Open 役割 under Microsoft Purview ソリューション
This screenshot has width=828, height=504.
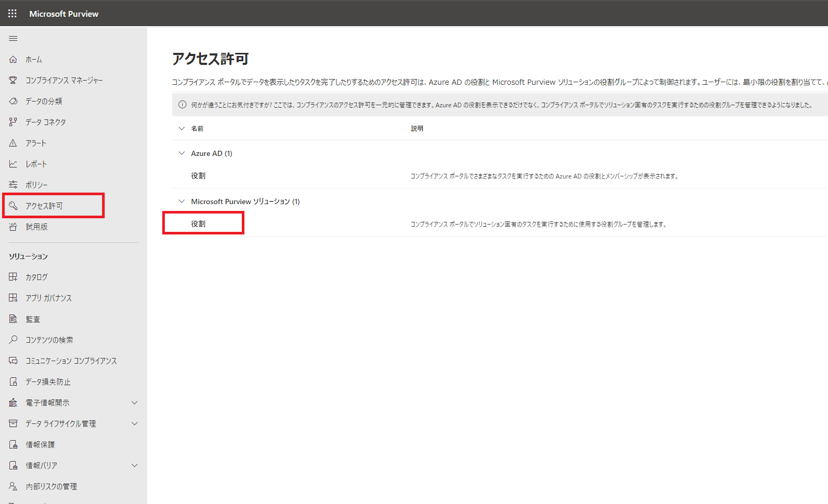click(198, 224)
